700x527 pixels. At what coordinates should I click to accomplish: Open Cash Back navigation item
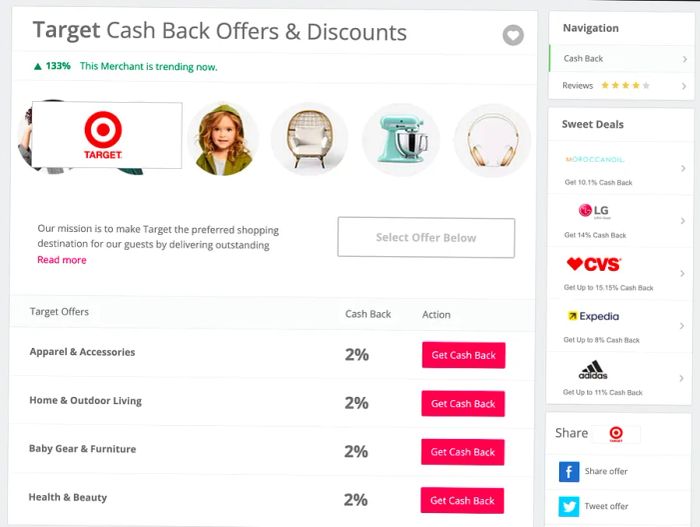click(x=583, y=59)
